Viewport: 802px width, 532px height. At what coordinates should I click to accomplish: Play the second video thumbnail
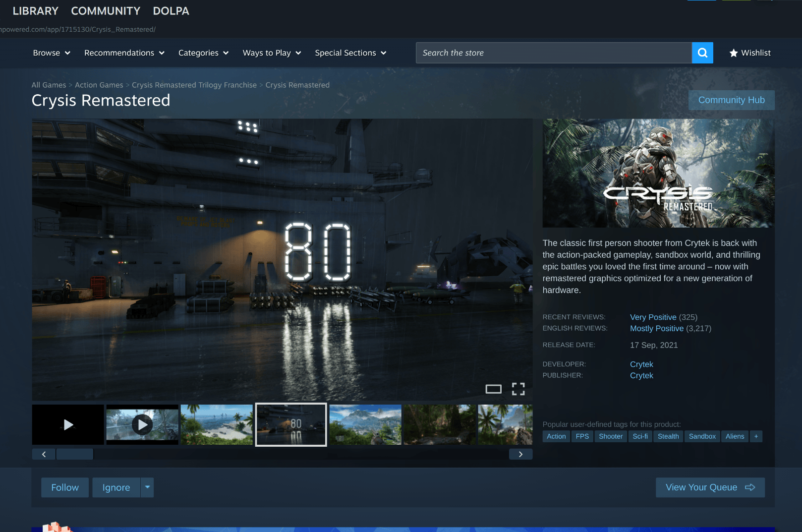pyautogui.click(x=142, y=424)
